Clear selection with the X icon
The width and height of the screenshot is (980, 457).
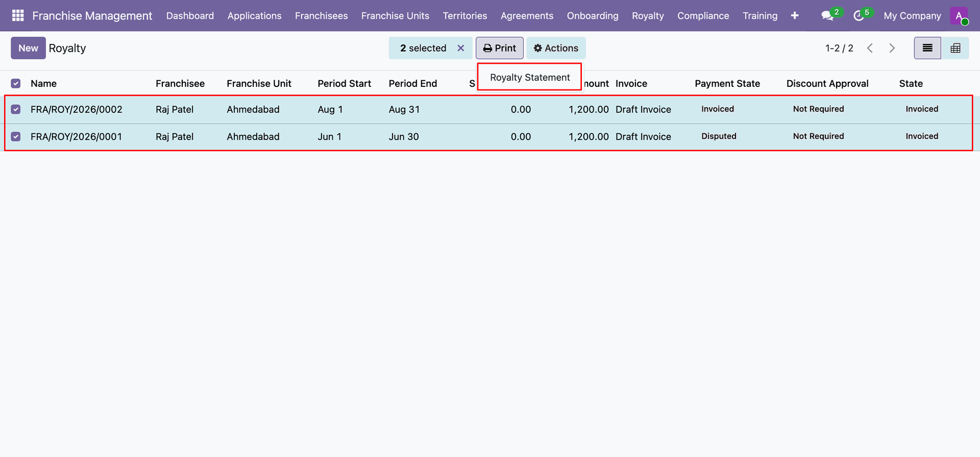(461, 48)
